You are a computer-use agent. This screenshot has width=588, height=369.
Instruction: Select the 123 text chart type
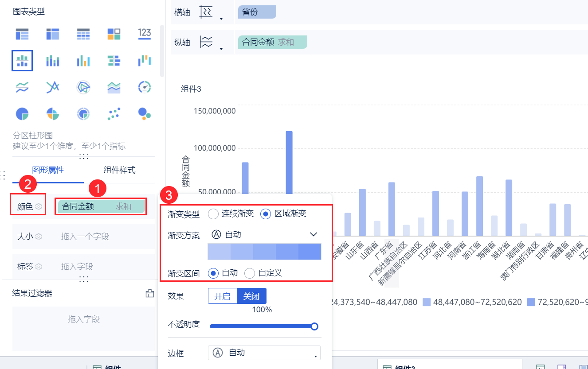[x=145, y=34]
